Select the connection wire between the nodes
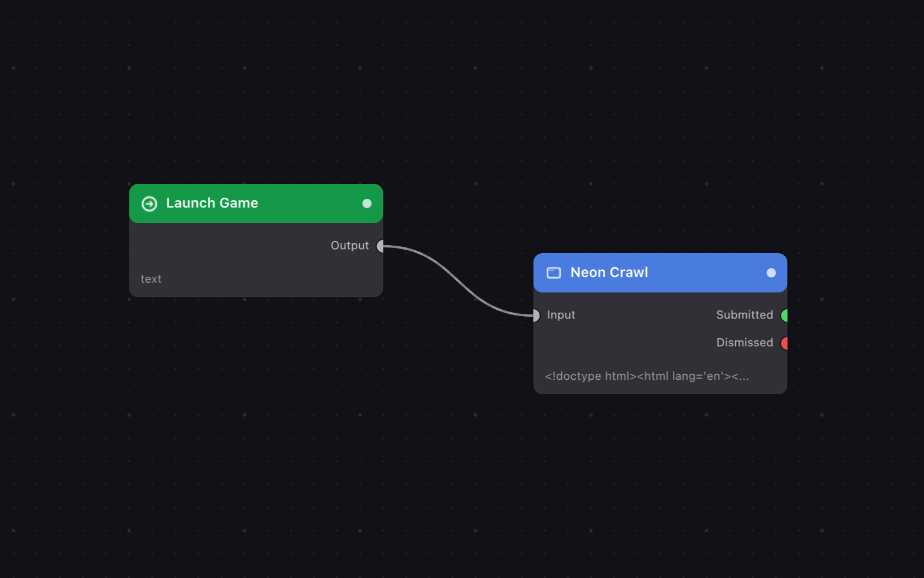This screenshot has width=924, height=578. click(x=459, y=281)
